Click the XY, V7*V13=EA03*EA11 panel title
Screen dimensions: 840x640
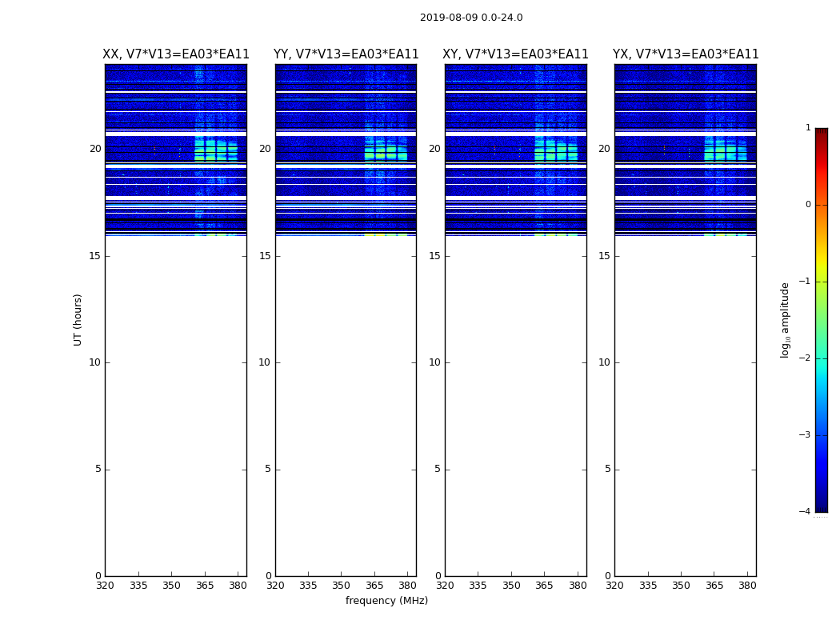coord(515,54)
